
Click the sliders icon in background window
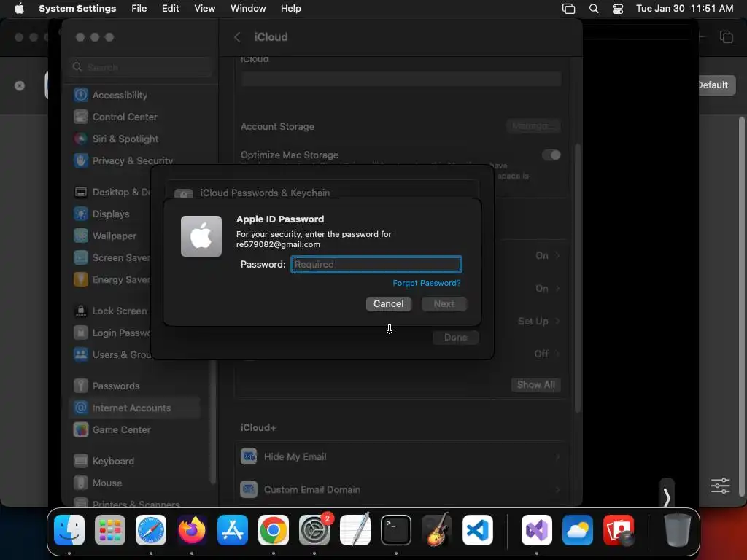tap(720, 486)
